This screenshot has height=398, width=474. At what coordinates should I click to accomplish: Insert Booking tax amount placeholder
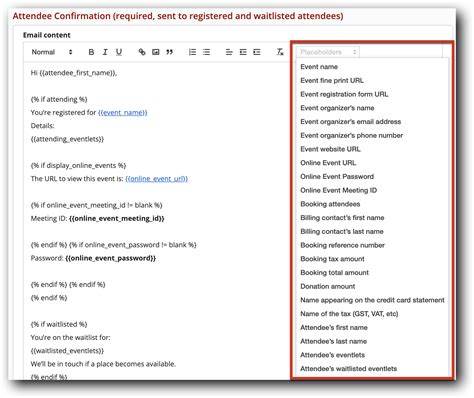(x=332, y=259)
